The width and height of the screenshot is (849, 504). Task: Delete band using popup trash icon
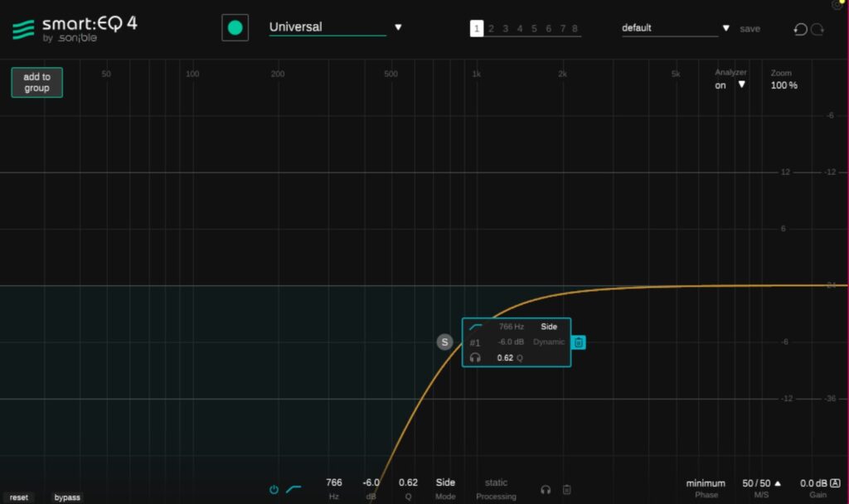click(579, 342)
